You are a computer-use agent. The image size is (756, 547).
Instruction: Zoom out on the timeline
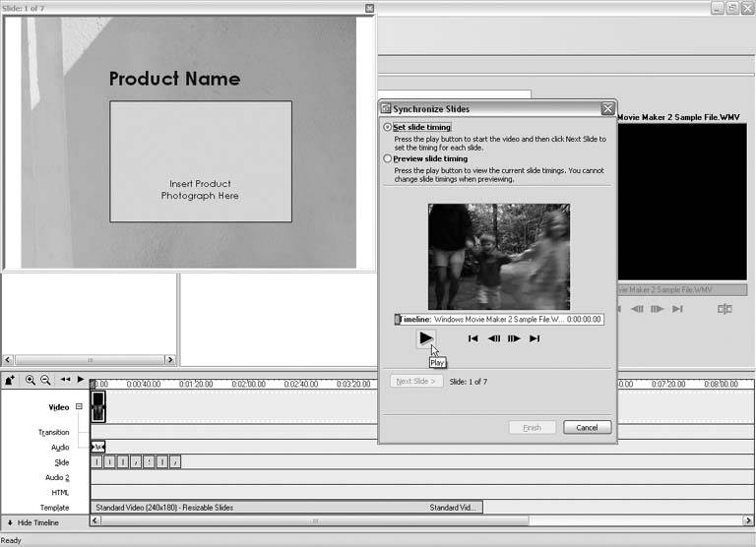(45, 380)
